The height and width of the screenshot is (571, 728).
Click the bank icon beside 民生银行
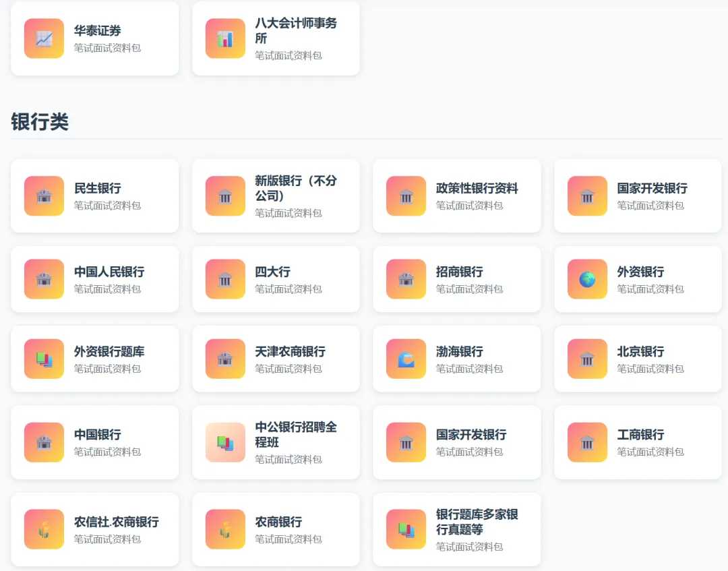(x=44, y=196)
